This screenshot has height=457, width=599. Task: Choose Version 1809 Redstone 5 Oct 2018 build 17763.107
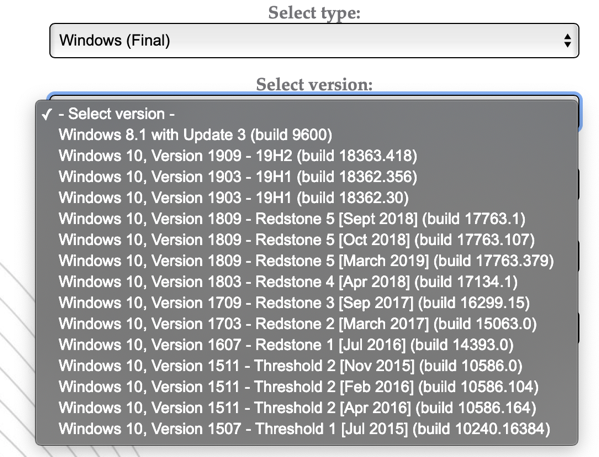(x=307, y=240)
